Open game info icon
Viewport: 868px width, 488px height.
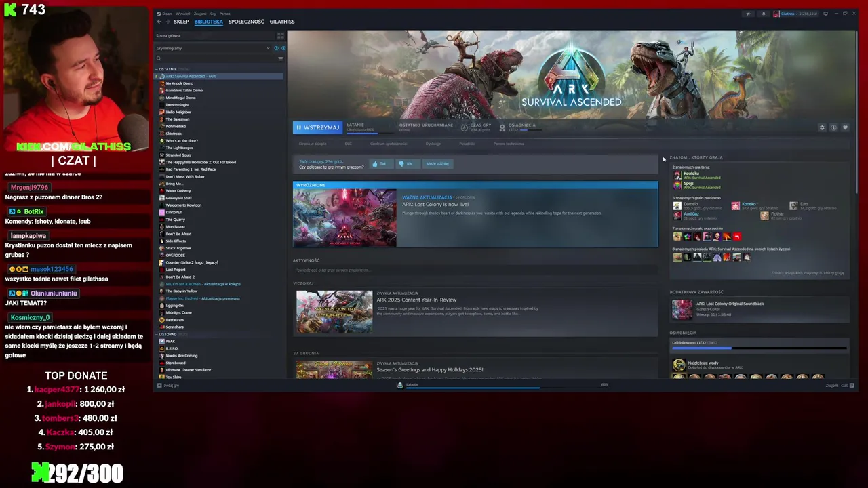833,127
